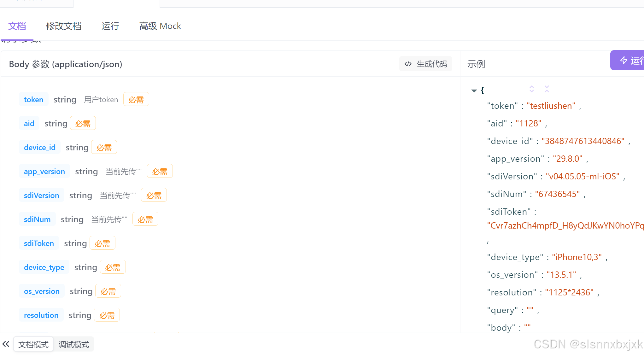Image resolution: width=644 pixels, height=355 pixels.
Task: Collapse the root JSON object triangle
Action: click(474, 91)
